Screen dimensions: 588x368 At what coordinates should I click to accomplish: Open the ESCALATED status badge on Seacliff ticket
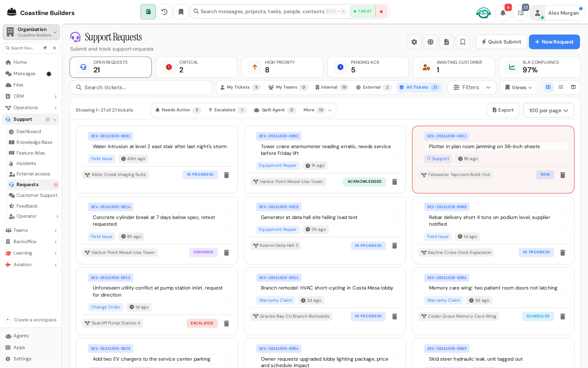pos(202,323)
